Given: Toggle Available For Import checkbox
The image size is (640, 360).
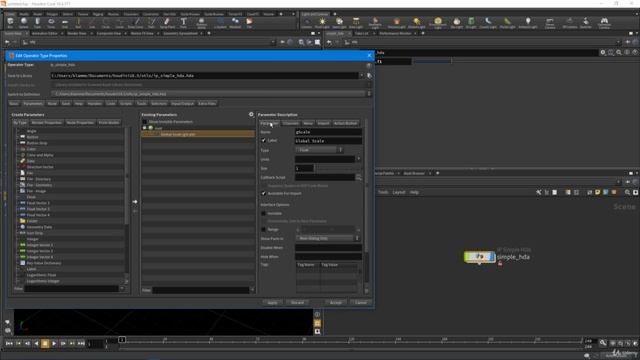Looking at the screenshot, I should pyautogui.click(x=263, y=193).
